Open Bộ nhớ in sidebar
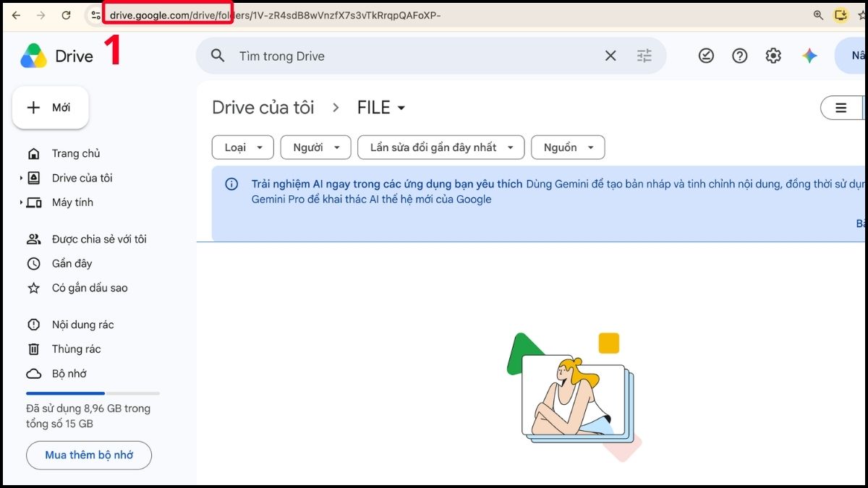Screen dimensions: 868x488 (x=69, y=374)
